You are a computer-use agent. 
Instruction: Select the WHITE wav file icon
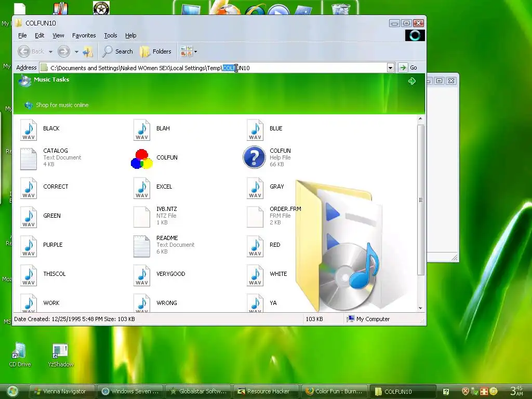255,275
